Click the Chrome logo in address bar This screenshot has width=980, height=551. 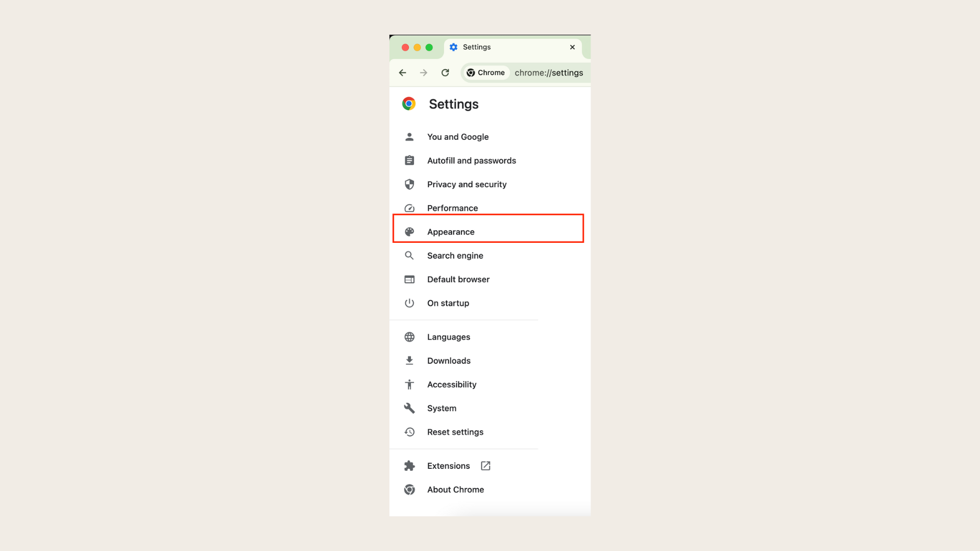pos(471,72)
